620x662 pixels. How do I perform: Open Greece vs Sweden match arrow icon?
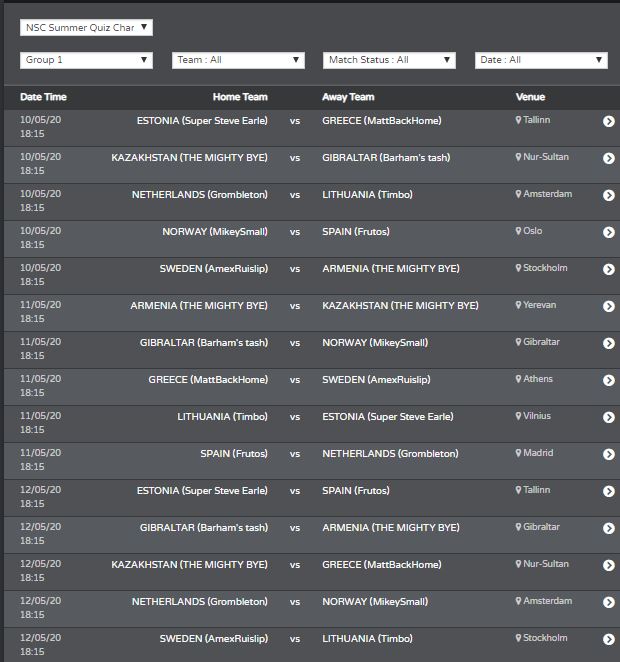coord(609,380)
